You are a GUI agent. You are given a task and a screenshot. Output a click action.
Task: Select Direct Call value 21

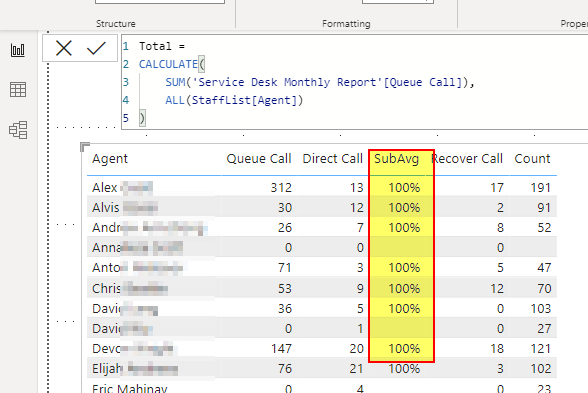(x=357, y=369)
